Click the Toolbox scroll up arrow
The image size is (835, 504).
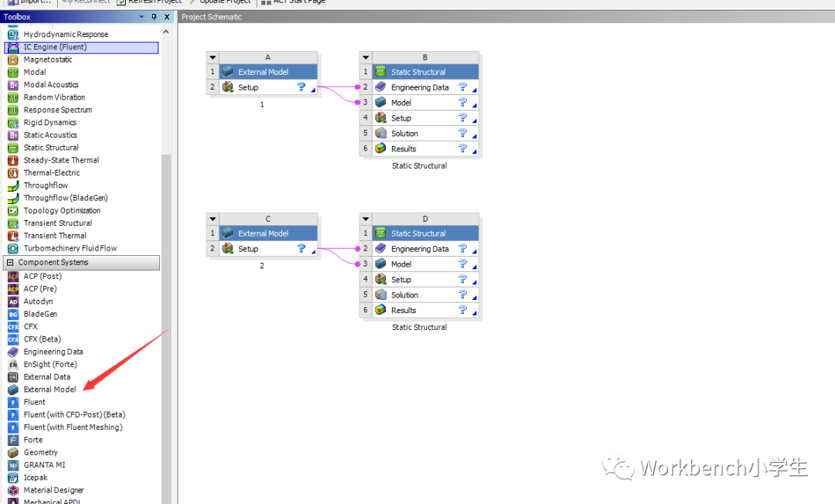click(x=166, y=32)
